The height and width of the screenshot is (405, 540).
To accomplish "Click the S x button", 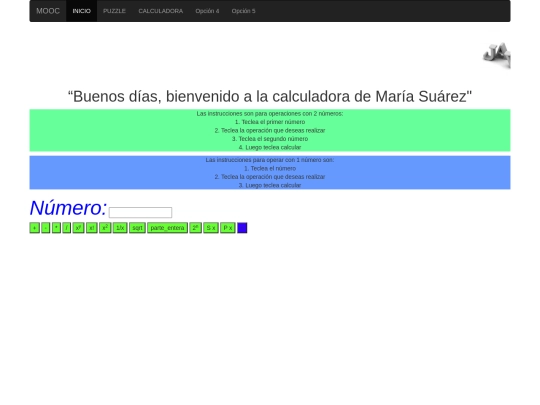I will tap(211, 228).
